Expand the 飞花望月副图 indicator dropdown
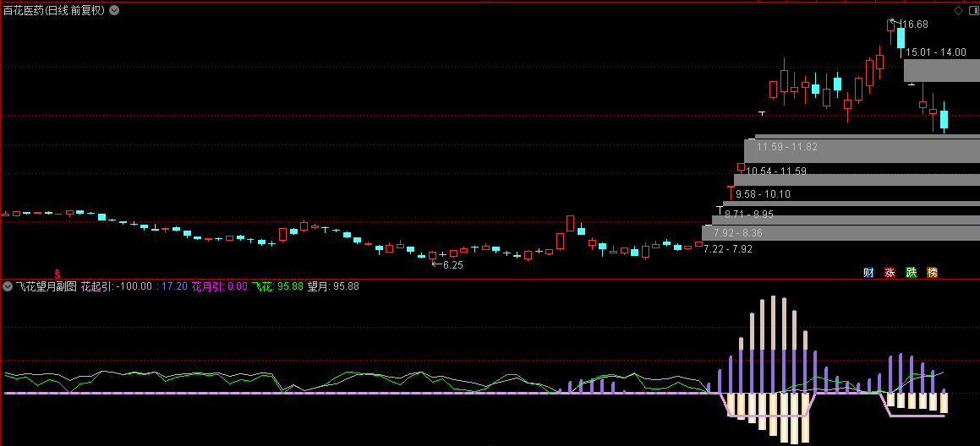The image size is (980, 446). coord(8,286)
